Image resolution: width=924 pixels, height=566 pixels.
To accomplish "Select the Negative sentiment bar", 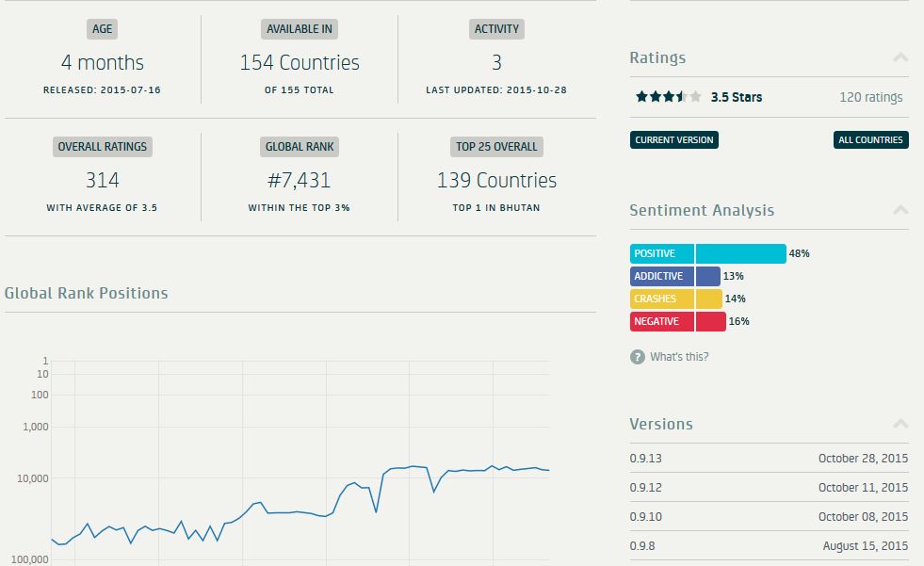I will tap(677, 321).
